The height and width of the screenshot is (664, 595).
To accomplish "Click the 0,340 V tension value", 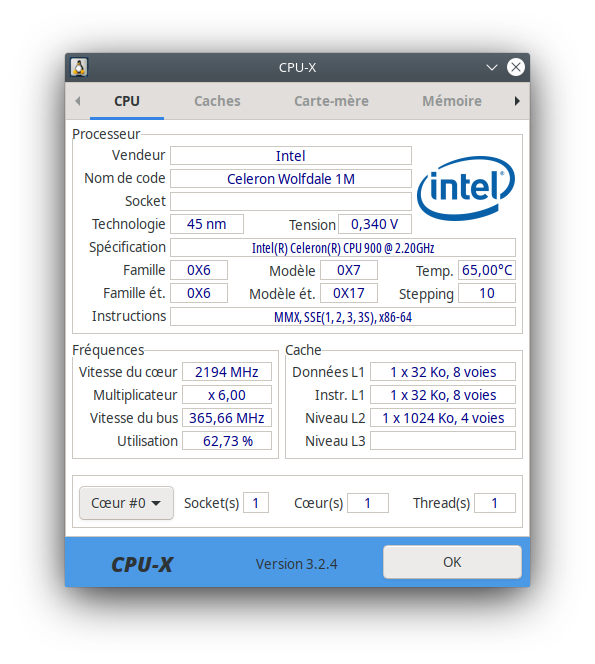I will tap(375, 224).
